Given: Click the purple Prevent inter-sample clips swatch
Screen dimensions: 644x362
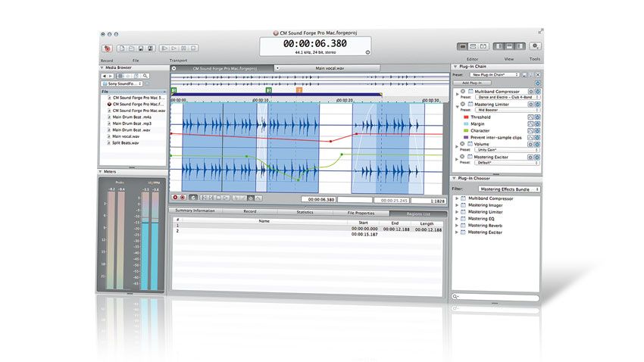Looking at the screenshot, I should pos(466,137).
